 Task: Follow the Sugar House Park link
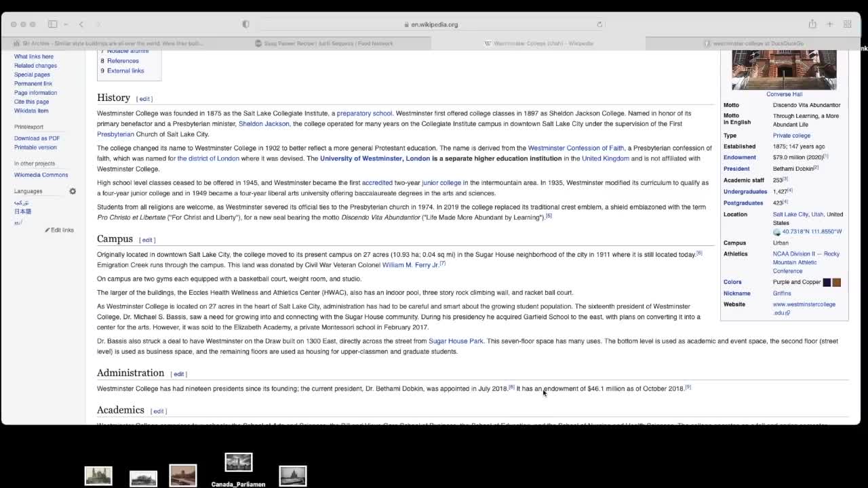click(456, 341)
